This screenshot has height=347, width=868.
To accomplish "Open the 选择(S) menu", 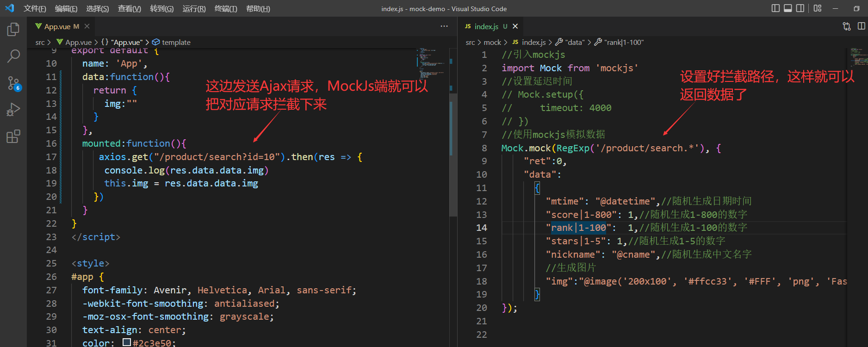I will 98,9.
